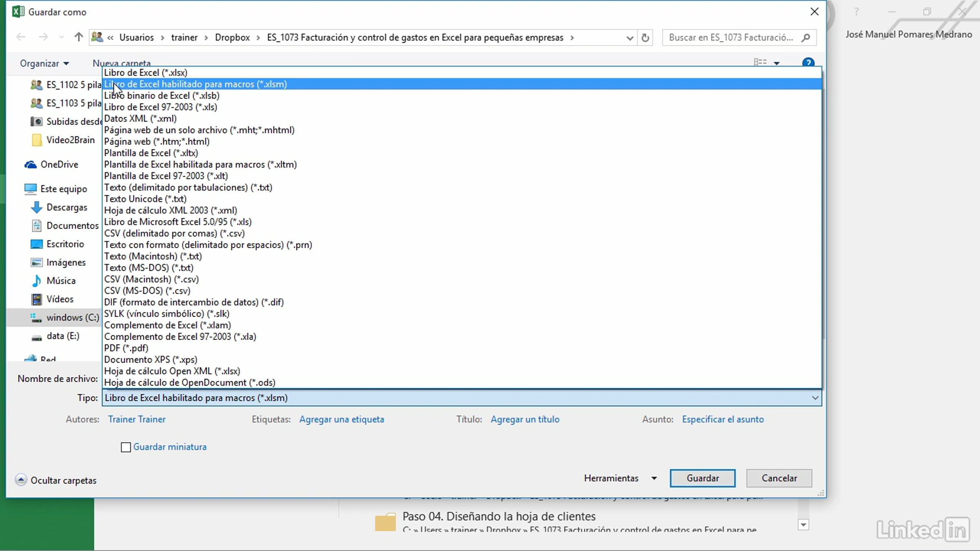The width and height of the screenshot is (980, 551).
Task: Select Complemento de Excel (*.xlam)
Action: [462, 325]
